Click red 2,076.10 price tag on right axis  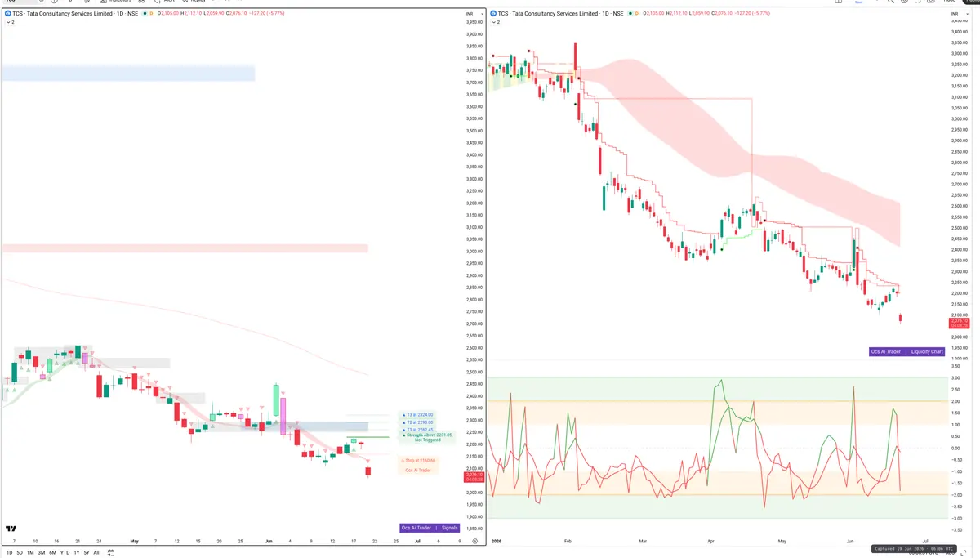coord(959,323)
